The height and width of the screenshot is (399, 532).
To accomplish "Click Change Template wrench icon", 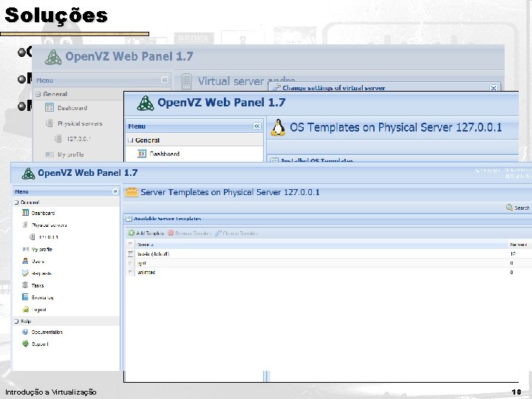I will (x=218, y=233).
